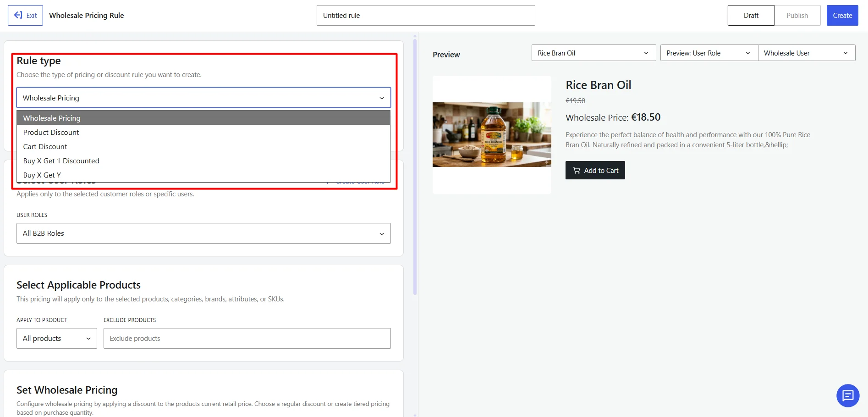Open the All products dropdown

pyautogui.click(x=57, y=338)
